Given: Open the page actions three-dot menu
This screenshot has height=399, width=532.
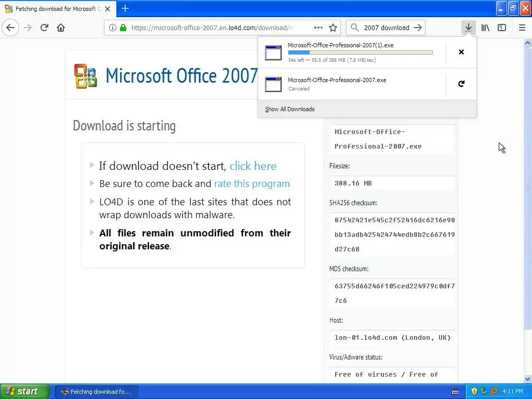Looking at the screenshot, I should [318, 28].
